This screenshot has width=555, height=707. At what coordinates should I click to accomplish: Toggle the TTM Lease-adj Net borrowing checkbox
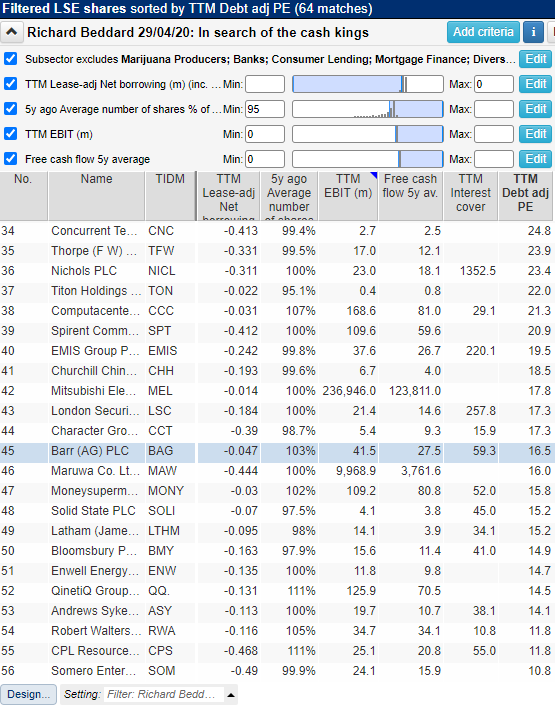pos(10,84)
